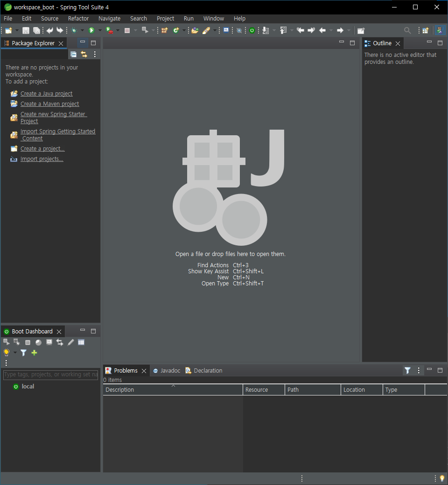Sort by Description column header

(173, 390)
